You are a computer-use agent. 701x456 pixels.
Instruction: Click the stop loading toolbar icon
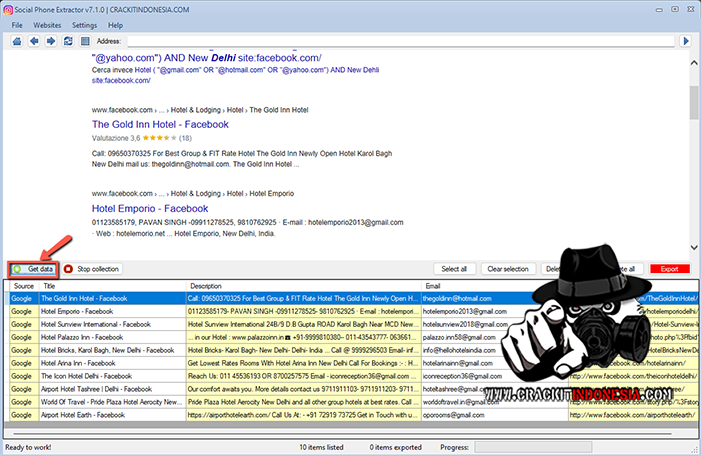83,41
